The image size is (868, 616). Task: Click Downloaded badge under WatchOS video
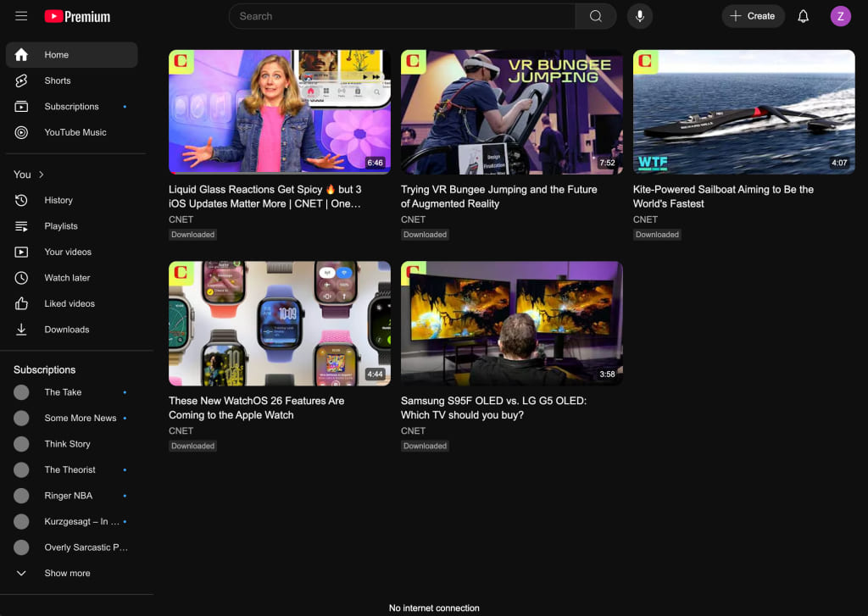click(x=192, y=446)
